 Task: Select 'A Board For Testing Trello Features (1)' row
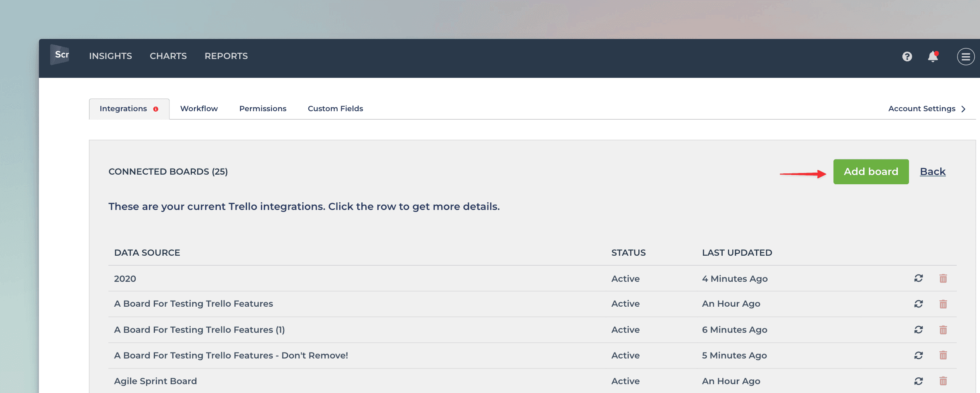[x=532, y=330]
